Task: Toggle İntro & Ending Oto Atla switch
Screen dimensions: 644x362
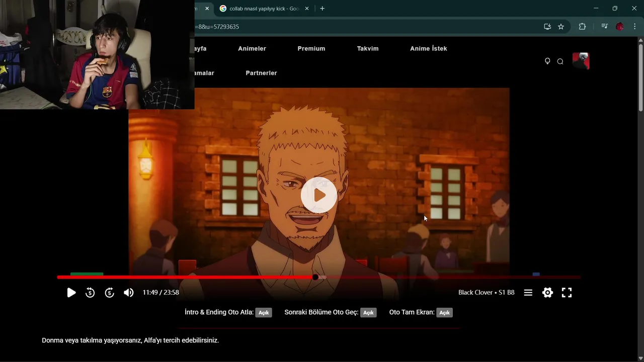Action: [264, 313]
